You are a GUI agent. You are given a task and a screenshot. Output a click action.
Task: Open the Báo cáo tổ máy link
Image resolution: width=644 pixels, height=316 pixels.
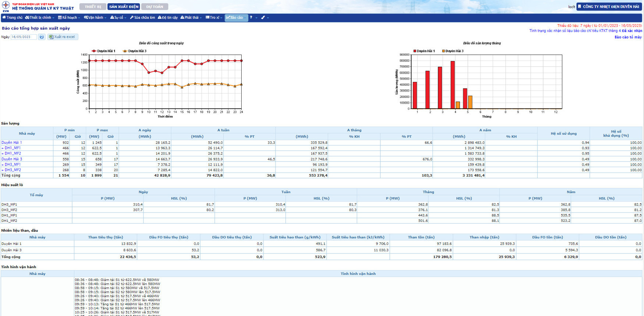click(x=628, y=37)
